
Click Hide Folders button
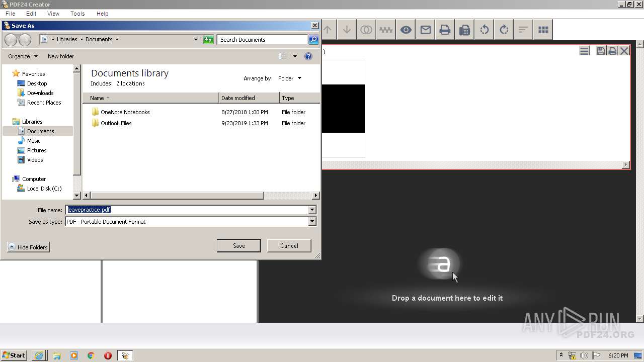(28, 247)
